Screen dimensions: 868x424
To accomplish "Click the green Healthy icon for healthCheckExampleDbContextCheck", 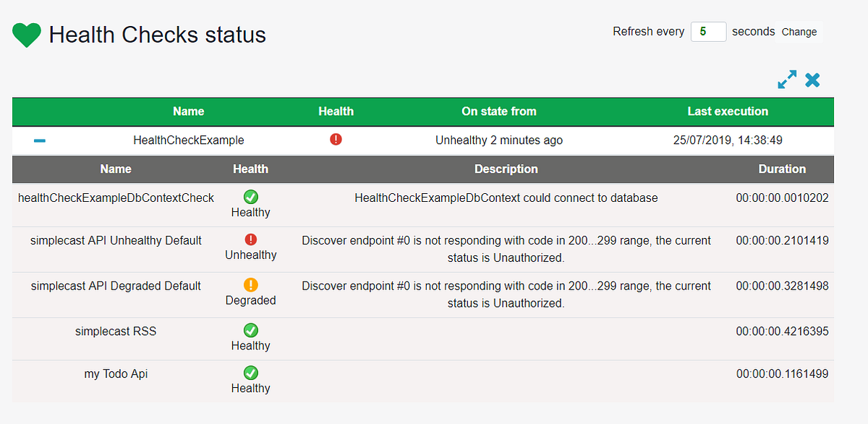I will click(x=250, y=196).
